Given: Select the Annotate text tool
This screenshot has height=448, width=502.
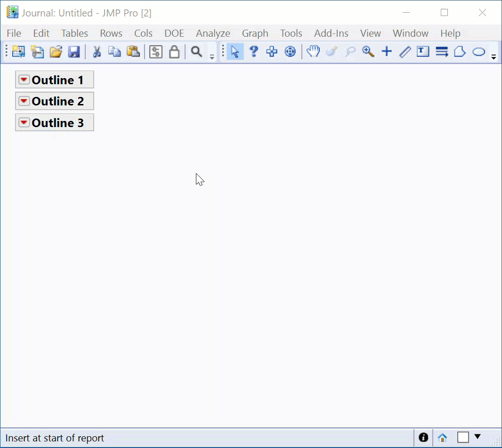Looking at the screenshot, I should tap(423, 51).
